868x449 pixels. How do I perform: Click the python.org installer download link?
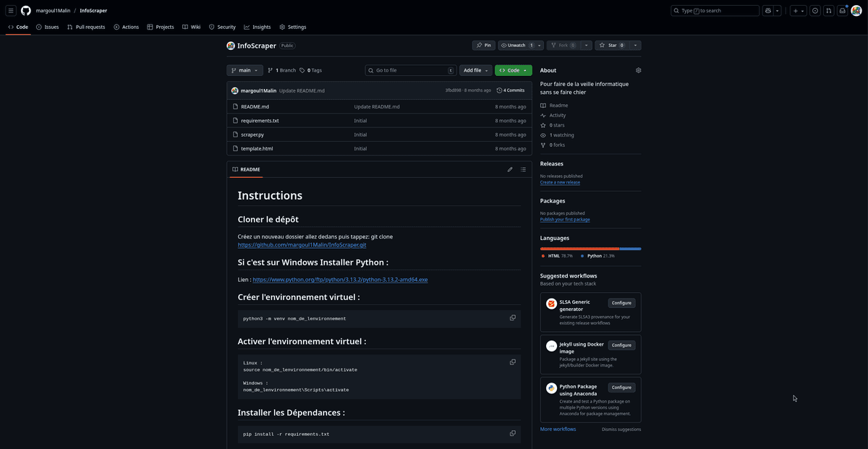(x=340, y=280)
